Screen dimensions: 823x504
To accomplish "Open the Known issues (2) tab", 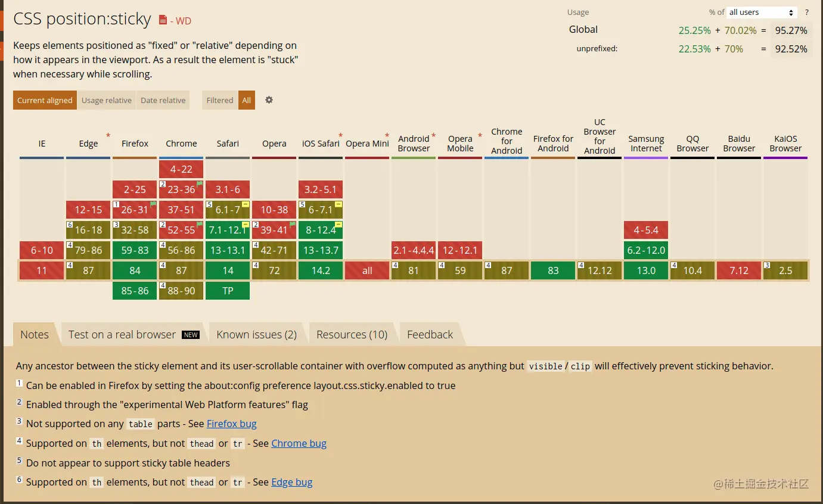I will (x=257, y=334).
